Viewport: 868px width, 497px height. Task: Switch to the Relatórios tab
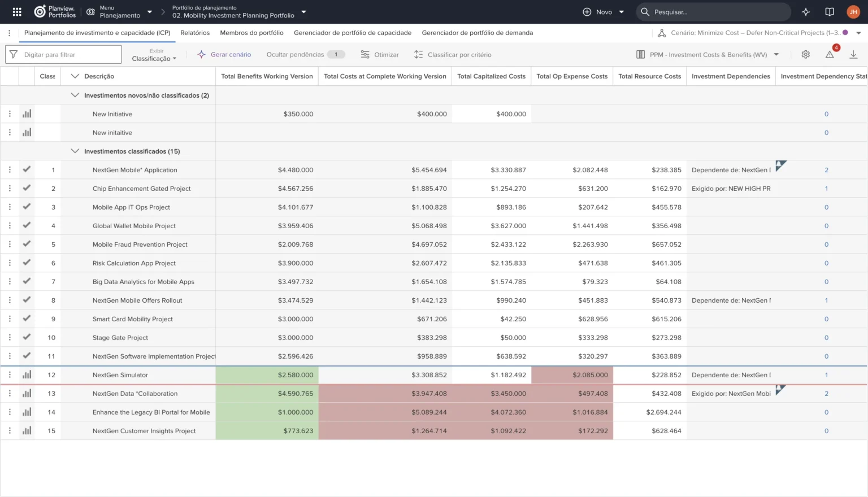[x=195, y=33]
